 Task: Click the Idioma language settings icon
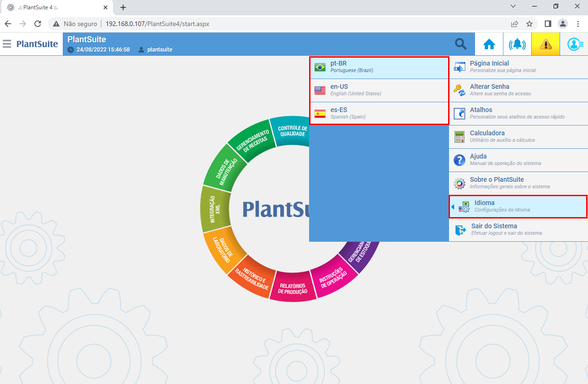pos(464,207)
